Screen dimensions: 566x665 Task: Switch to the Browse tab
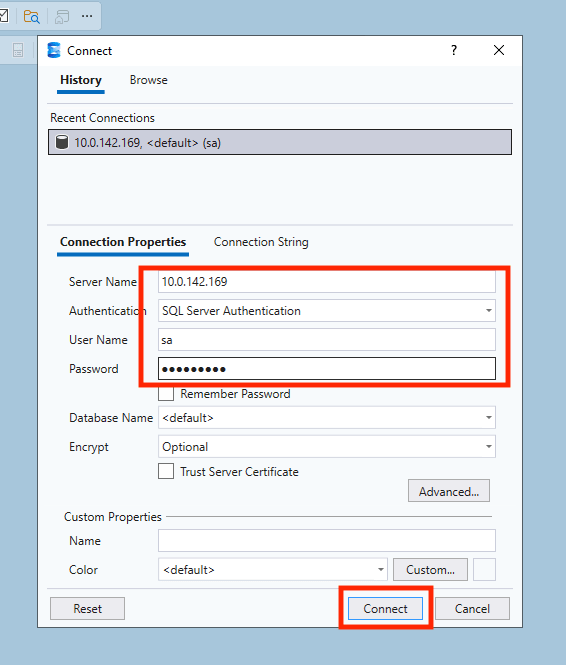(148, 80)
